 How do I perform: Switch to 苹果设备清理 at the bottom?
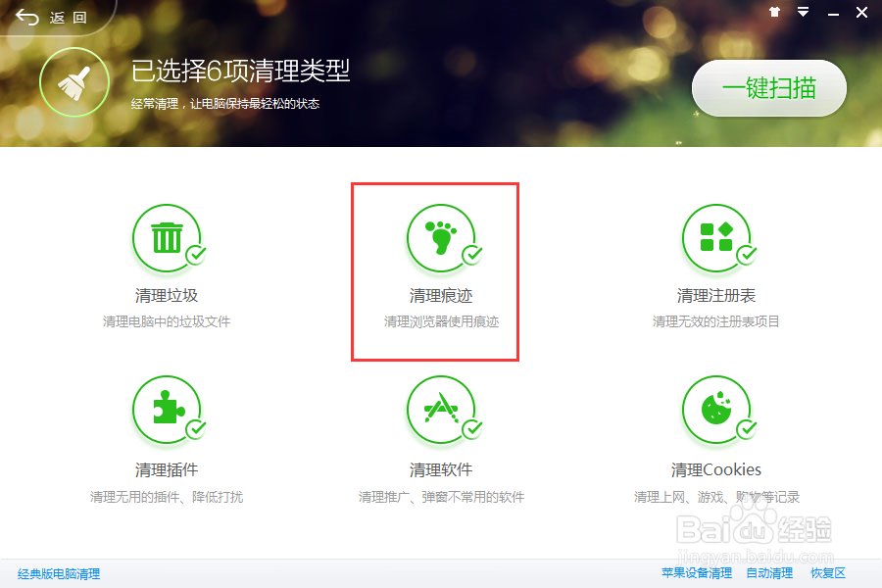point(696,573)
